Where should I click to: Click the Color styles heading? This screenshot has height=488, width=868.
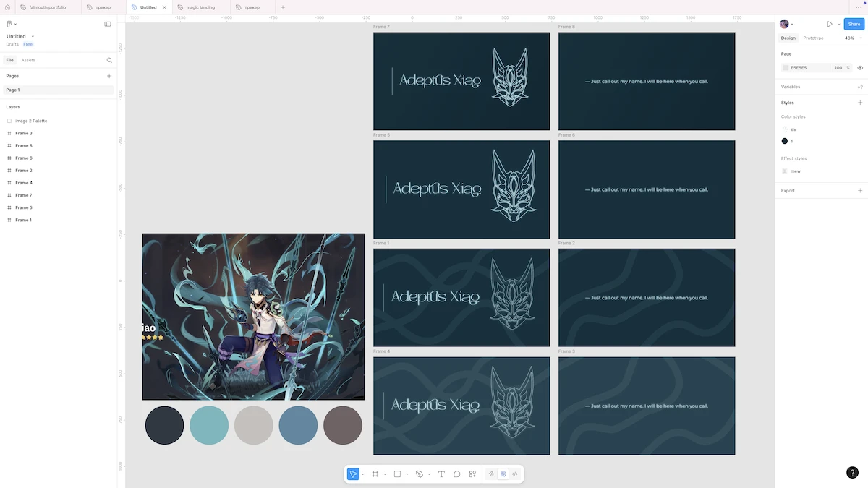pos(793,116)
